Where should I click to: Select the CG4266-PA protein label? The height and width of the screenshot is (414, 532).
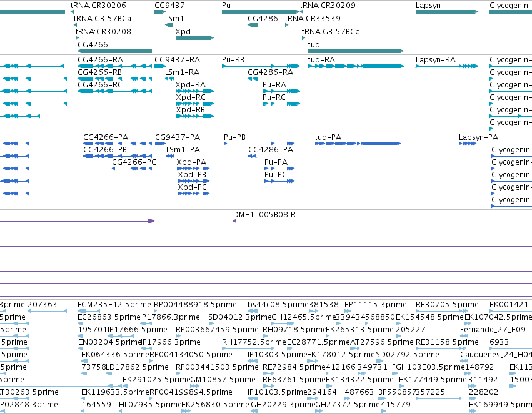[106, 137]
